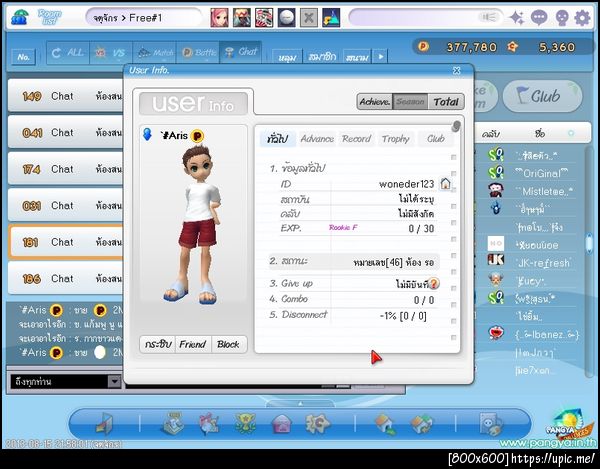Open the pink house icon in bottom bar
This screenshot has height=469, width=600.
(x=282, y=424)
